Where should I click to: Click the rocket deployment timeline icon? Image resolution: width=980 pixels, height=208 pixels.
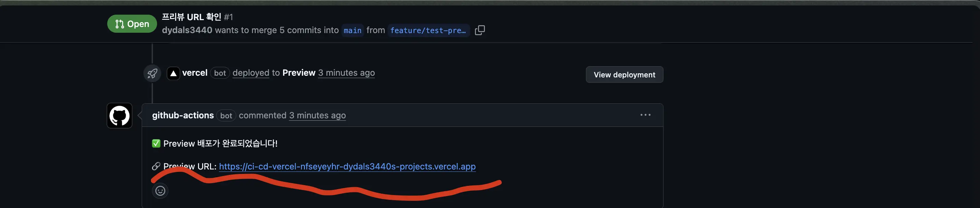coord(152,73)
